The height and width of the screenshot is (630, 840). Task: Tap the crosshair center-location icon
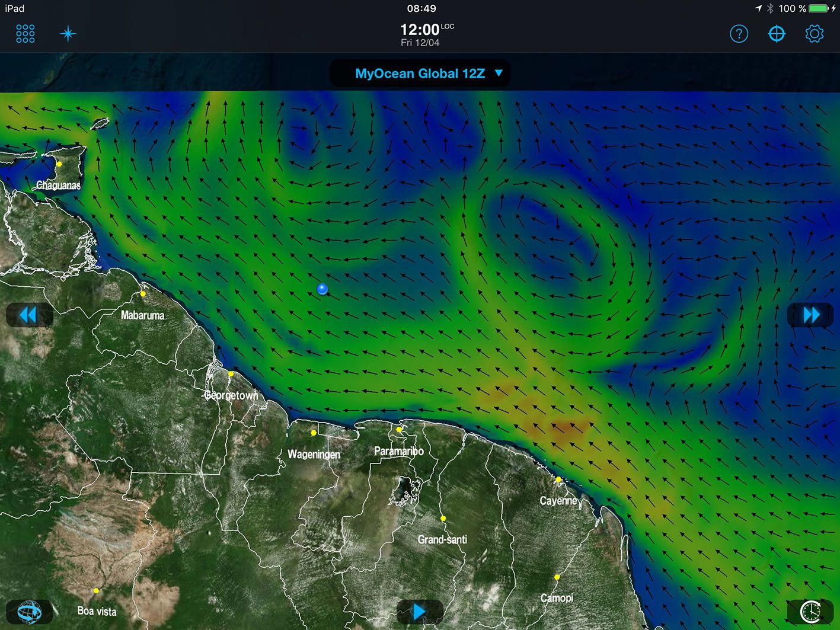[x=777, y=34]
